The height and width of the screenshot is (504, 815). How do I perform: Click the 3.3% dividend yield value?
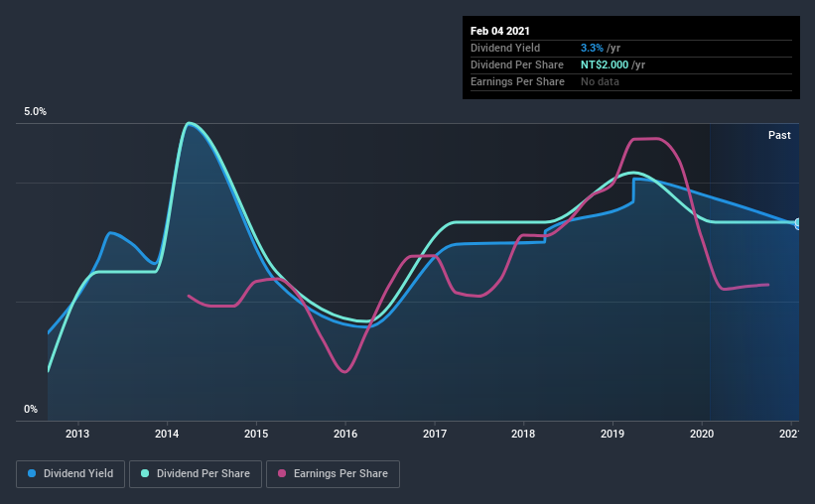coord(592,48)
